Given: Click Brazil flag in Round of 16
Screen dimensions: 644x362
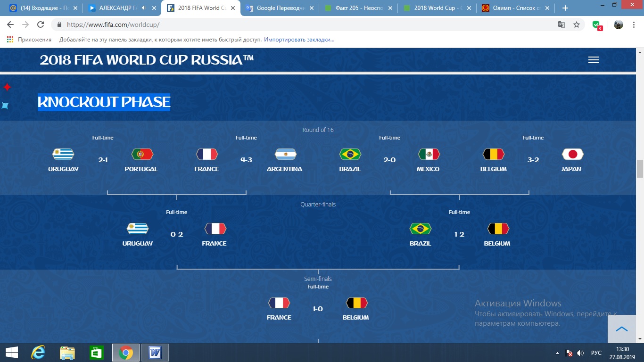Looking at the screenshot, I should point(350,154).
